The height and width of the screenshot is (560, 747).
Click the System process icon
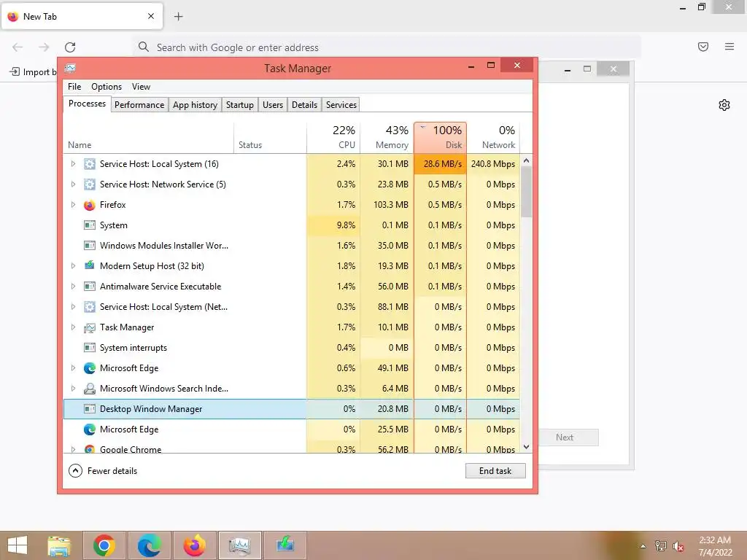89,225
